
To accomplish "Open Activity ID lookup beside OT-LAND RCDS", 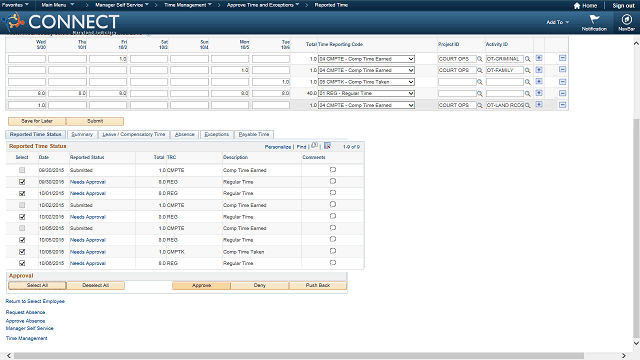I will click(x=527, y=105).
